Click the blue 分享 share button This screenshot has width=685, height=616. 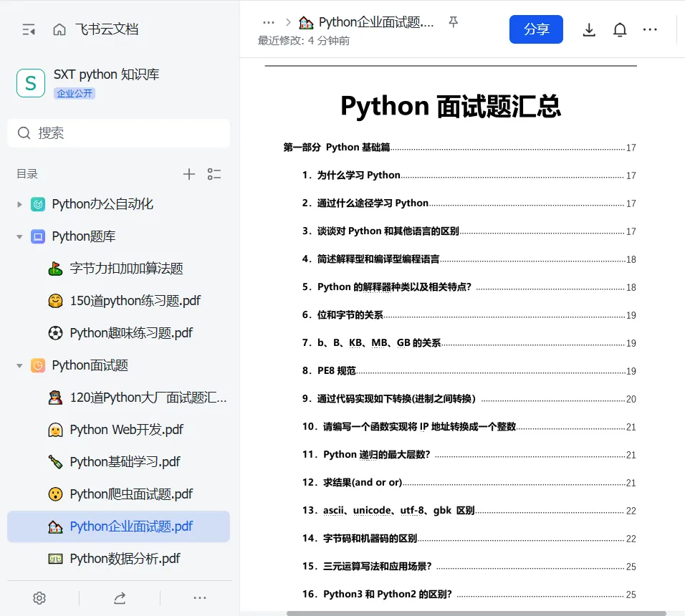[536, 29]
